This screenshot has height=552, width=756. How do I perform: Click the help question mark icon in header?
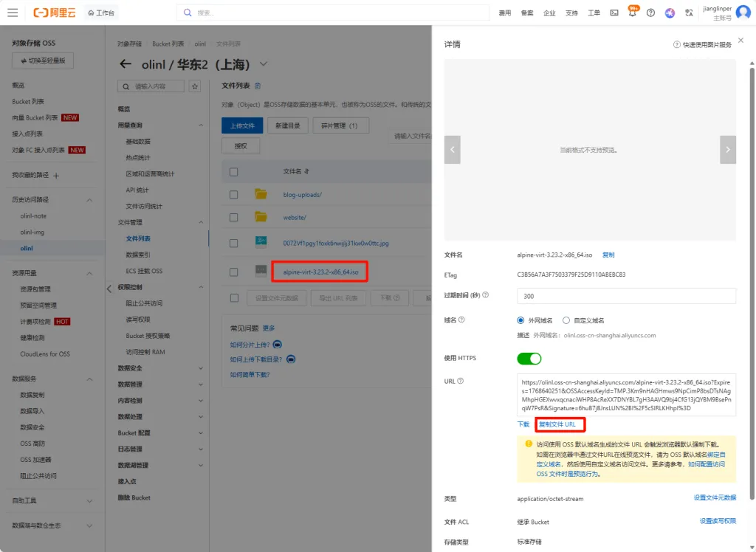click(x=650, y=13)
